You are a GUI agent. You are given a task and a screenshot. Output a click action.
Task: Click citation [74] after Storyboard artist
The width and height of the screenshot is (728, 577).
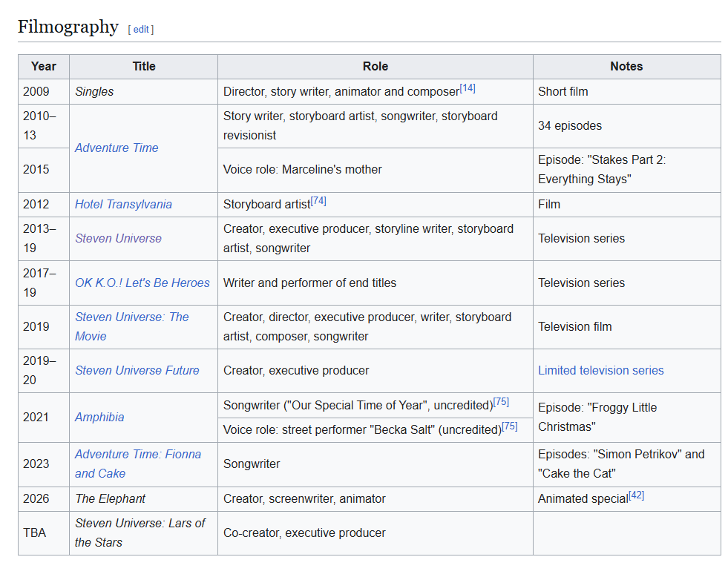click(318, 201)
